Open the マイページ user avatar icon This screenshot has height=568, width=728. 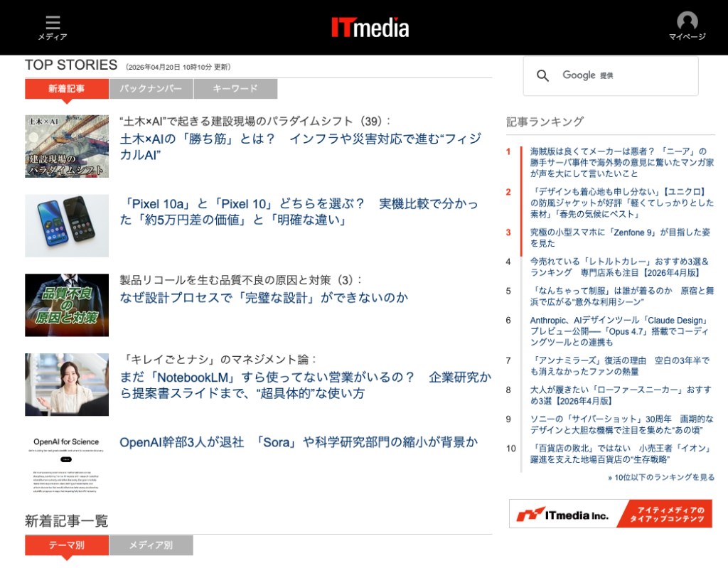(x=687, y=21)
